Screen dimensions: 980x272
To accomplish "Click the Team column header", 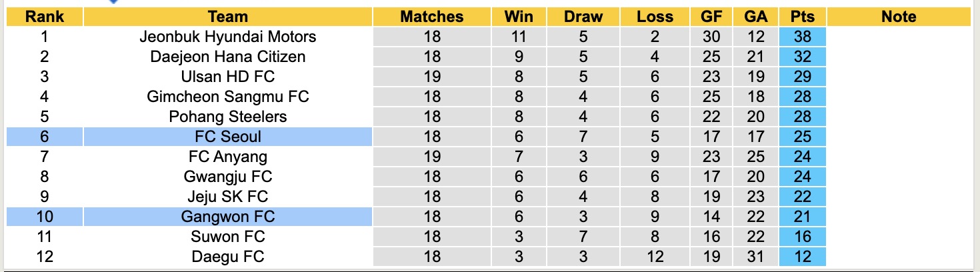I will click(x=227, y=17).
